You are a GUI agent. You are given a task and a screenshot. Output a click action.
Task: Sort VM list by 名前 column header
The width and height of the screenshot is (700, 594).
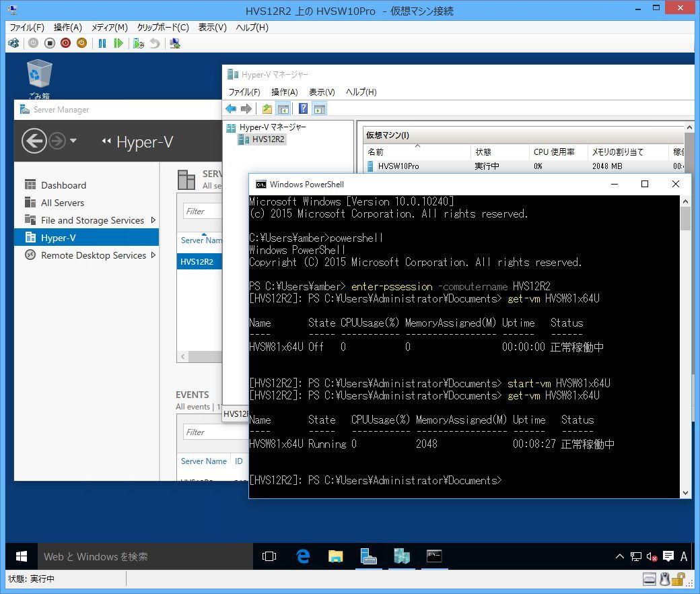coord(417,152)
